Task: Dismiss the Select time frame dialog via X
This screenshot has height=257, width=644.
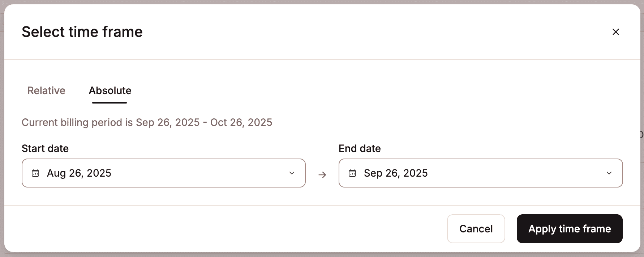Action: (x=616, y=32)
